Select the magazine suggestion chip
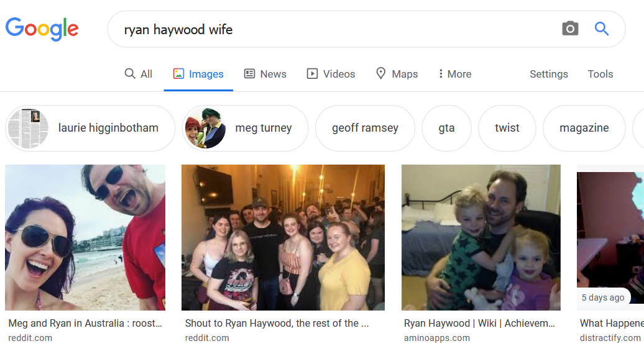 (x=584, y=128)
